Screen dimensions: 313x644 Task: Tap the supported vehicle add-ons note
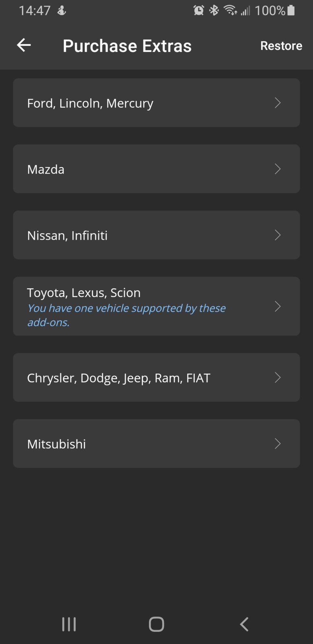click(126, 315)
